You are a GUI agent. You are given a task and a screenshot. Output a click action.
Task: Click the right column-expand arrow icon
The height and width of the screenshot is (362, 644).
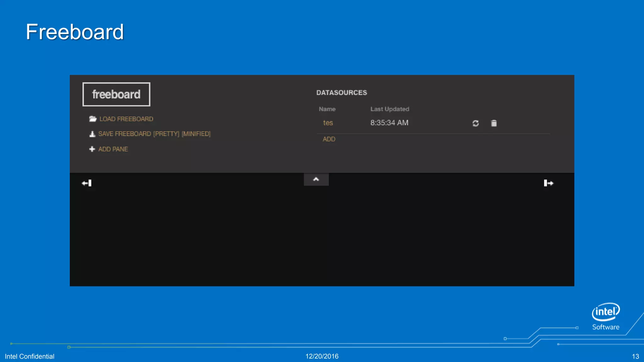click(x=549, y=183)
